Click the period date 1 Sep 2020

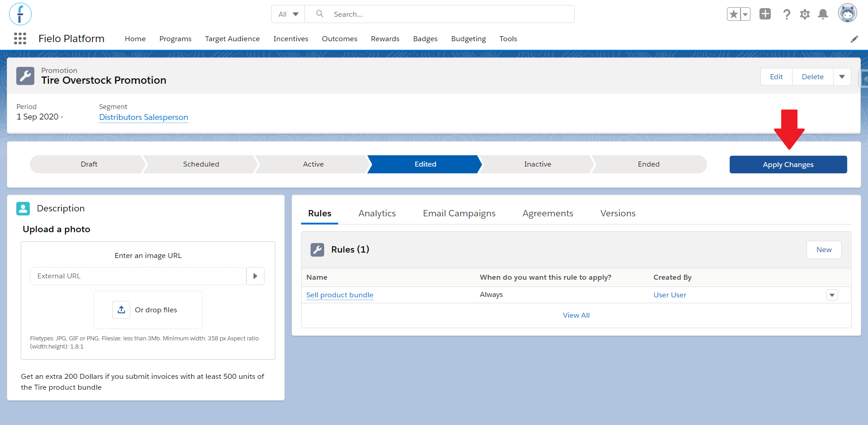[x=40, y=117]
